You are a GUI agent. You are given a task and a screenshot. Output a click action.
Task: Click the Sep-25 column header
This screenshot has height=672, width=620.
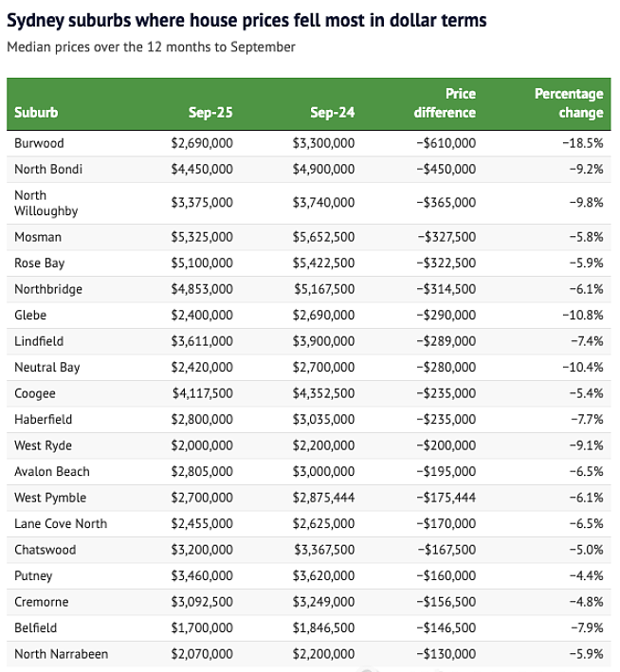(x=210, y=112)
